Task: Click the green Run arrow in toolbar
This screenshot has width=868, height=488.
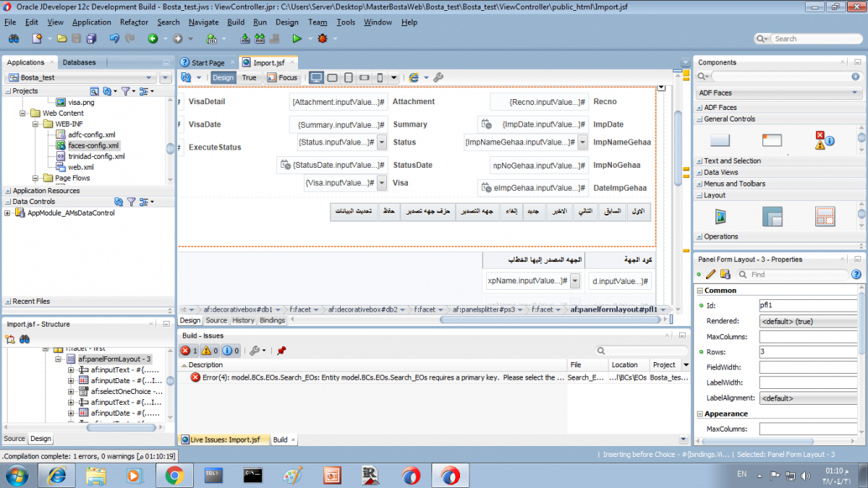Action: pyautogui.click(x=297, y=38)
